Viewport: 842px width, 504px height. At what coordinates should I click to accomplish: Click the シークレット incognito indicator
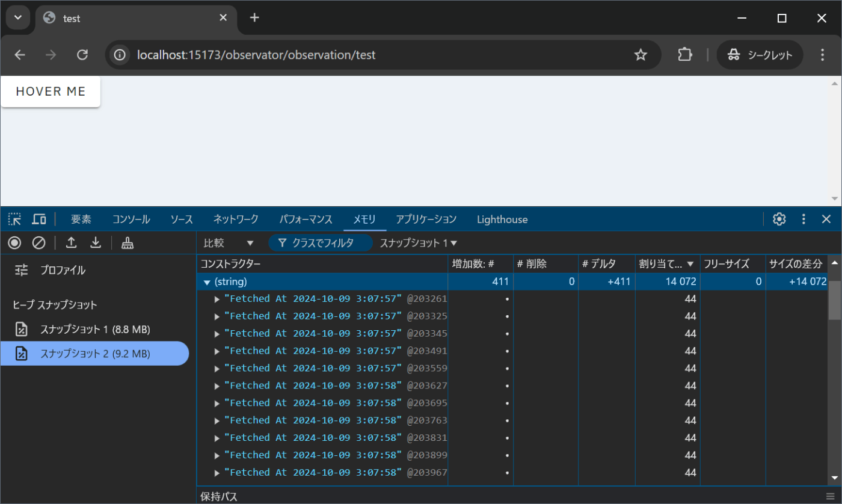click(x=760, y=55)
